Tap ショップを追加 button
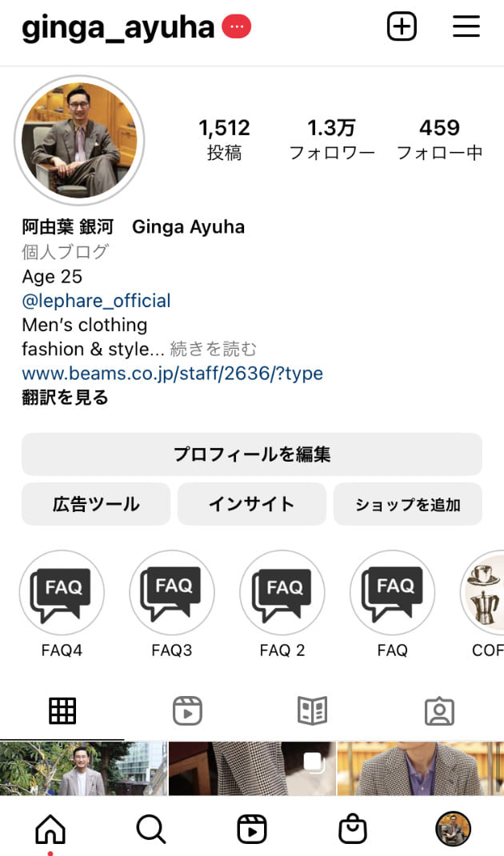The width and height of the screenshot is (504, 856). [408, 504]
